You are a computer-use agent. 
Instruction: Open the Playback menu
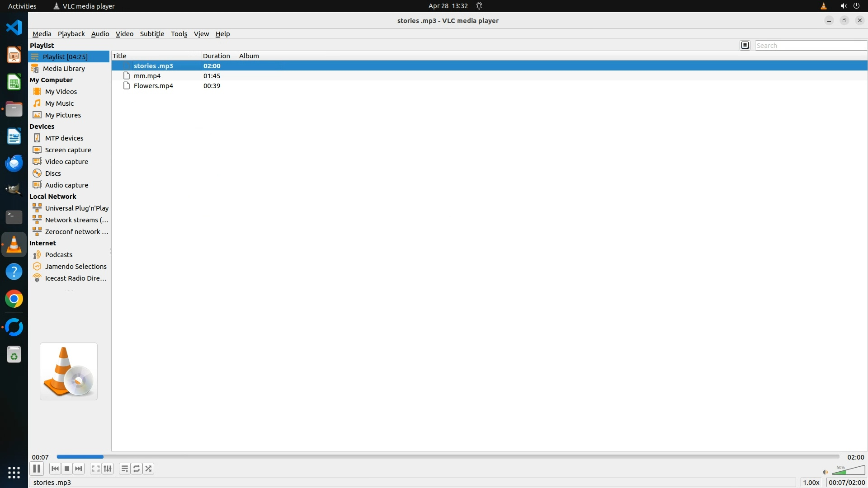pyautogui.click(x=71, y=34)
